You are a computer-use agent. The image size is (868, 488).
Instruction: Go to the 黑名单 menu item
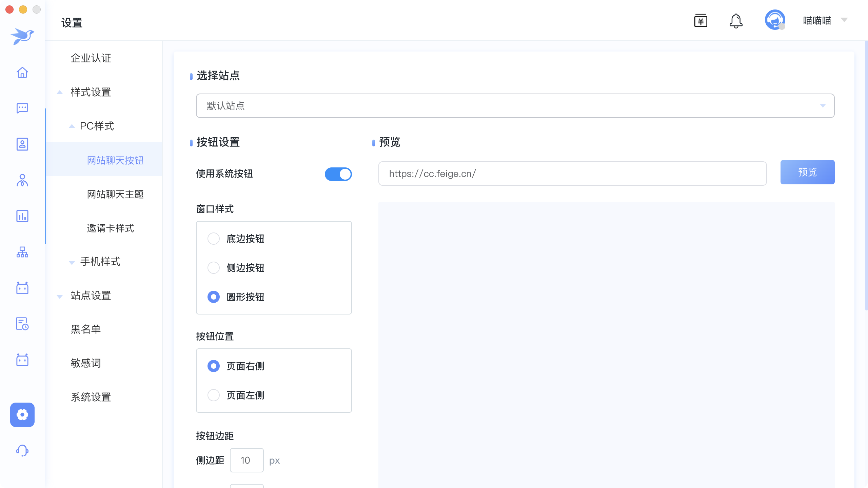85,329
